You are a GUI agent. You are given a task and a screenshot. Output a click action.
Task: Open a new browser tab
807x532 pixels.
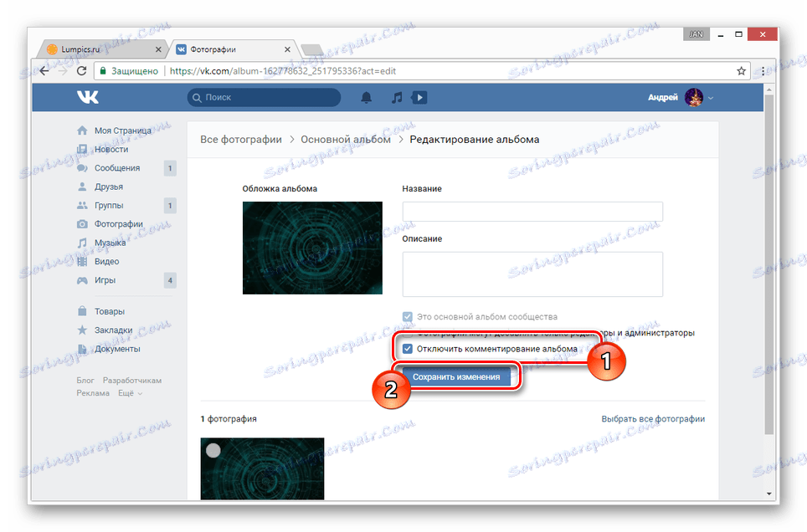pos(312,50)
